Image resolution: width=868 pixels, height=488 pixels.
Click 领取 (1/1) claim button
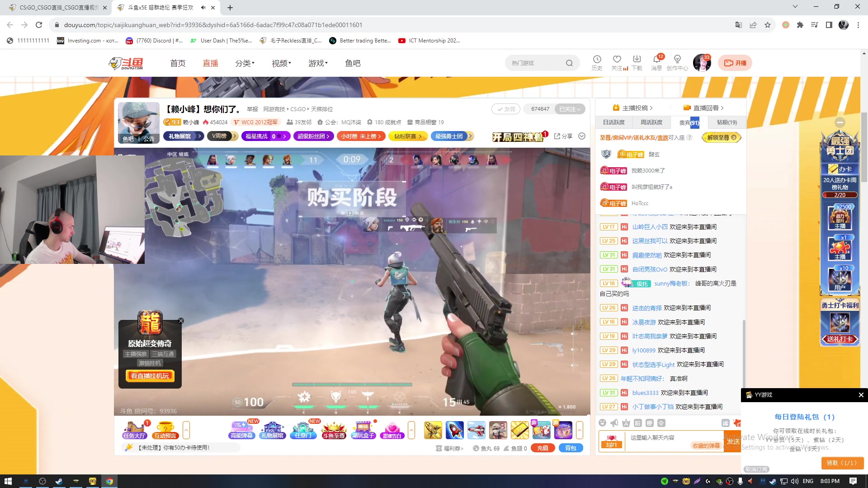[842, 463]
